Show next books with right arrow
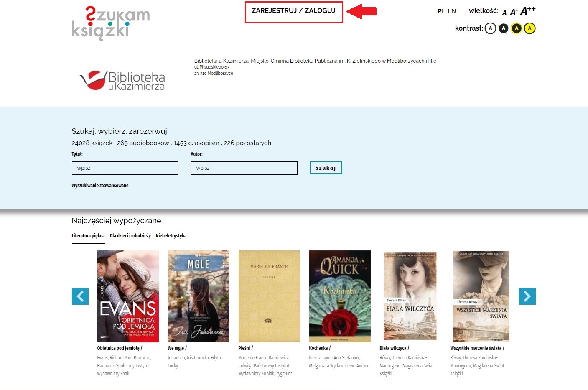This screenshot has width=588, height=390. pos(527,296)
